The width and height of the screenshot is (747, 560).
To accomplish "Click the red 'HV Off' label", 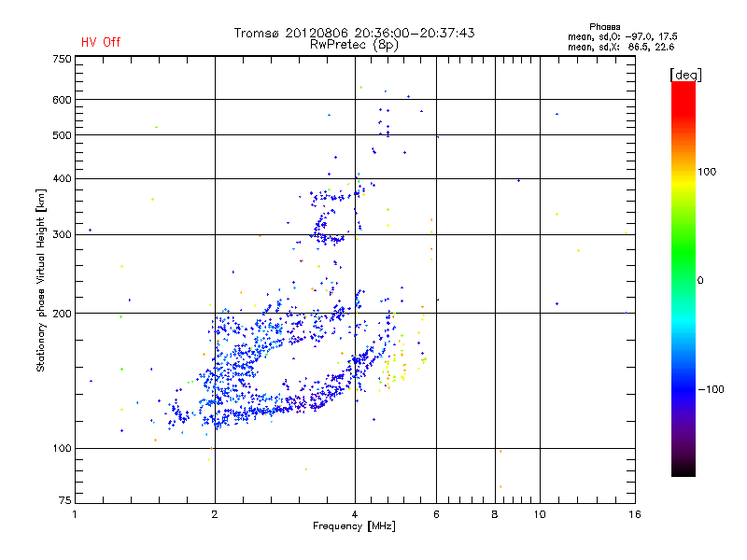I will pos(101,42).
